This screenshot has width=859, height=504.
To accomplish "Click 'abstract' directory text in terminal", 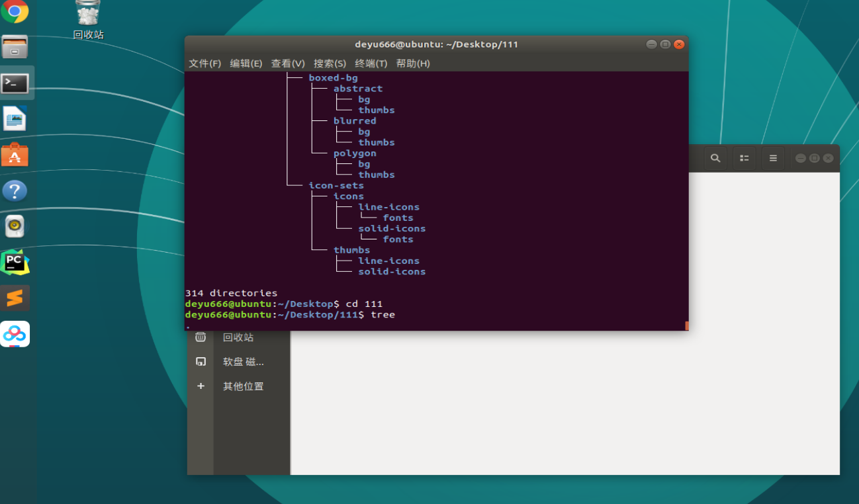I will 358,89.
